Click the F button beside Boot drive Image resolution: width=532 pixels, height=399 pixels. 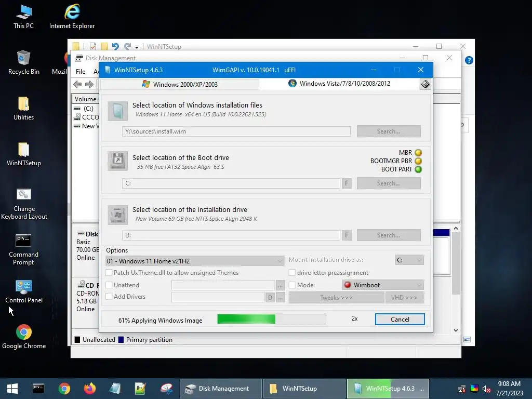pos(347,183)
